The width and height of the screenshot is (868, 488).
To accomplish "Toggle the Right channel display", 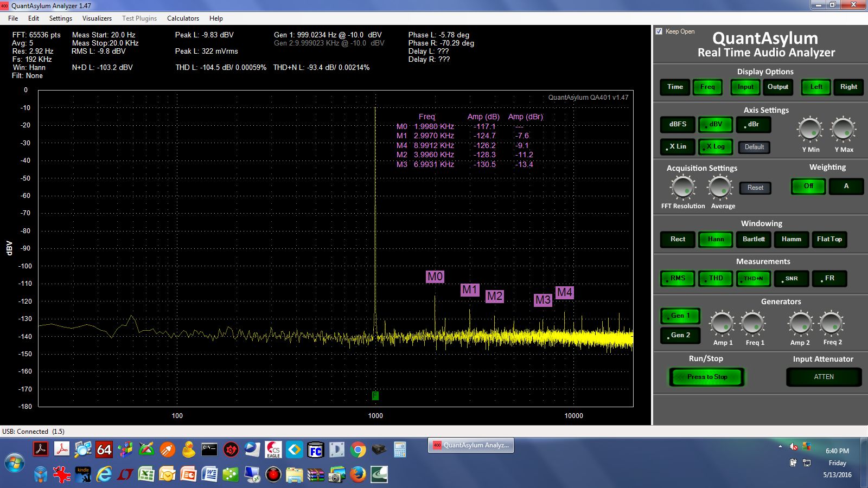I will coord(848,87).
